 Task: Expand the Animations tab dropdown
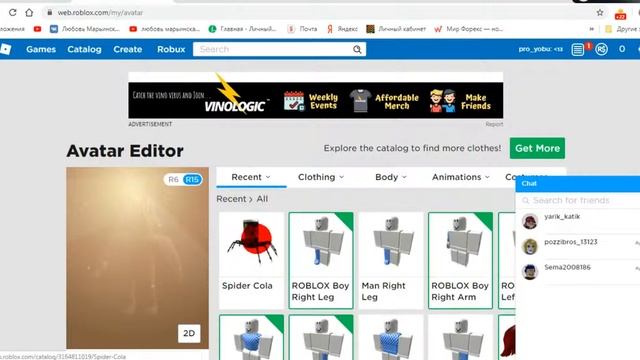[x=460, y=177]
